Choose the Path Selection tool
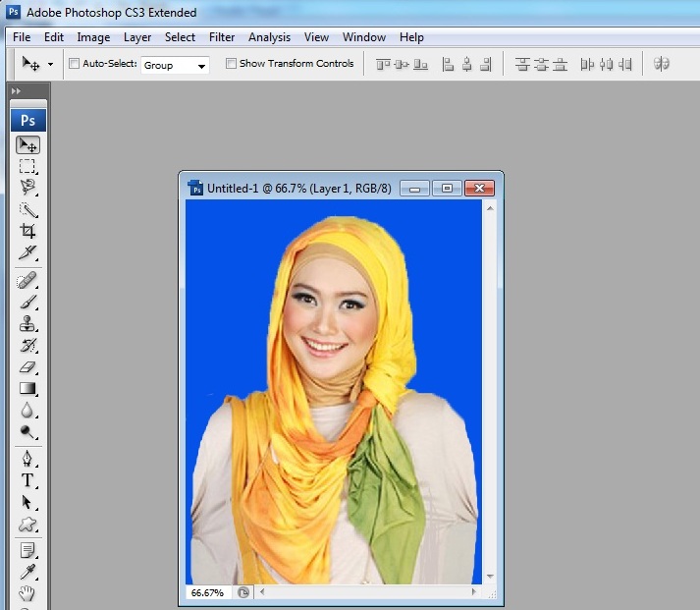Screen dimensions: 700x610 pos(27,502)
